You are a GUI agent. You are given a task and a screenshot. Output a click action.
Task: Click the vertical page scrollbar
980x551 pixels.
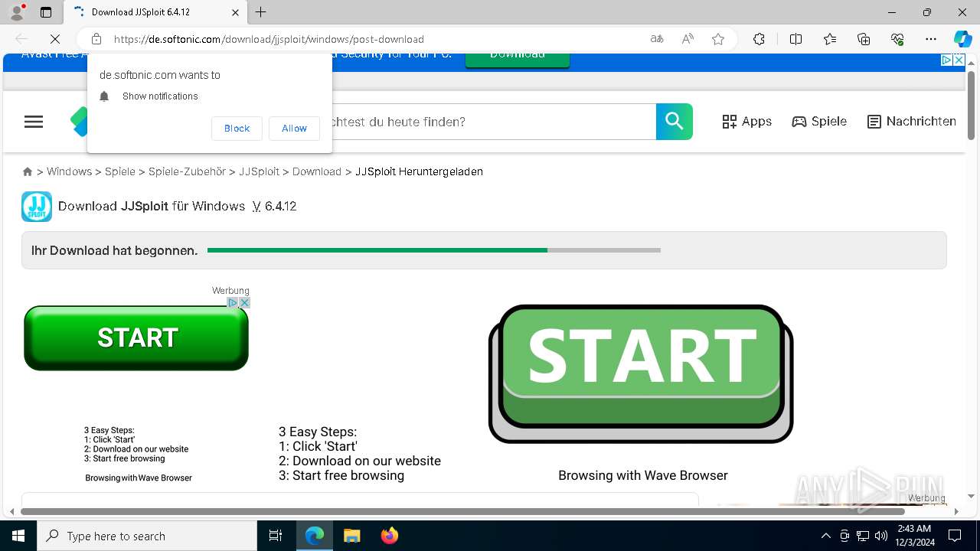coord(971,105)
